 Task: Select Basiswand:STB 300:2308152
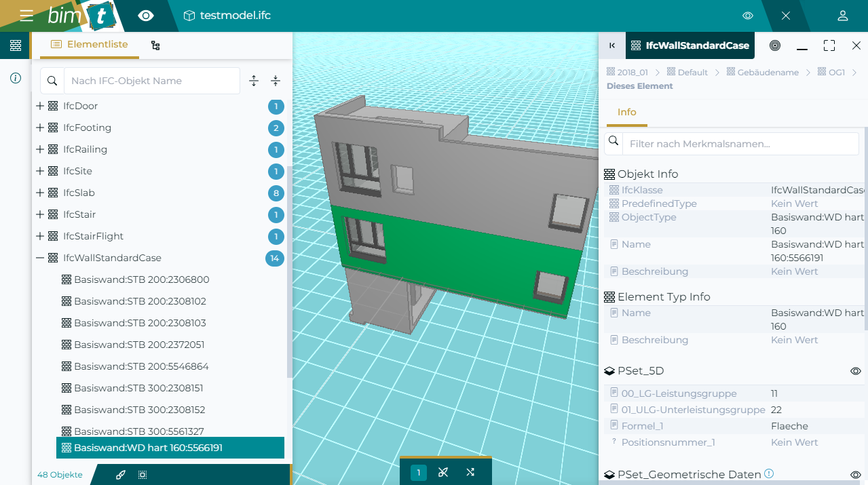tap(139, 410)
